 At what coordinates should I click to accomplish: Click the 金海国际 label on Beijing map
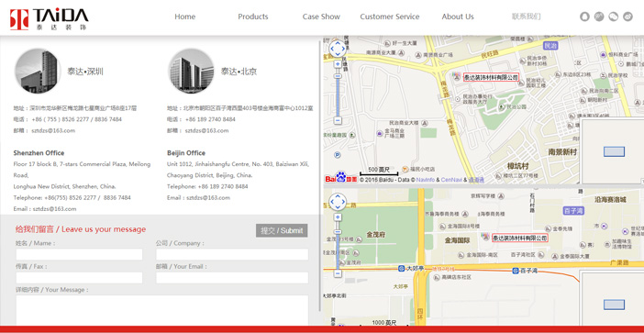point(457,240)
